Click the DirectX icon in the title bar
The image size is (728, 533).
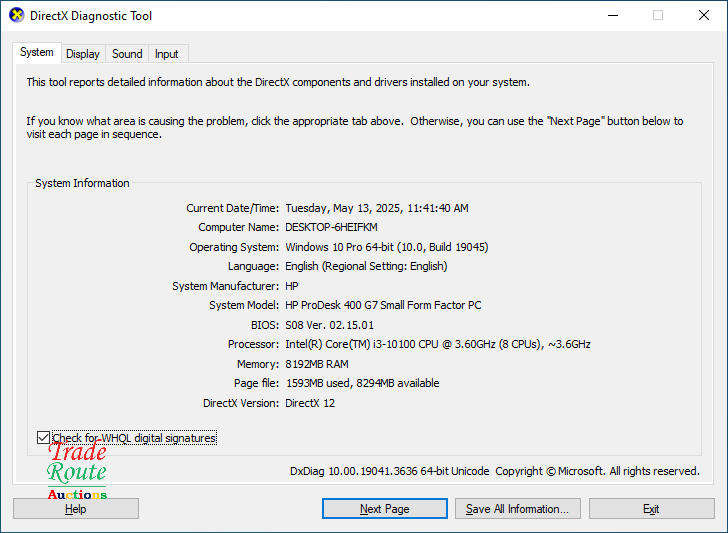click(x=16, y=16)
